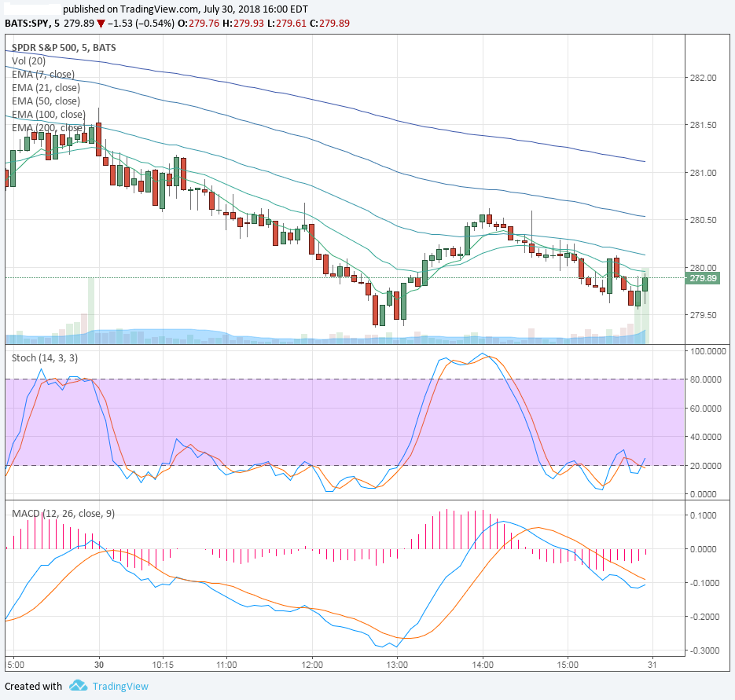735x700 pixels.
Task: Click the 11:00 time axis label
Action: [226, 665]
